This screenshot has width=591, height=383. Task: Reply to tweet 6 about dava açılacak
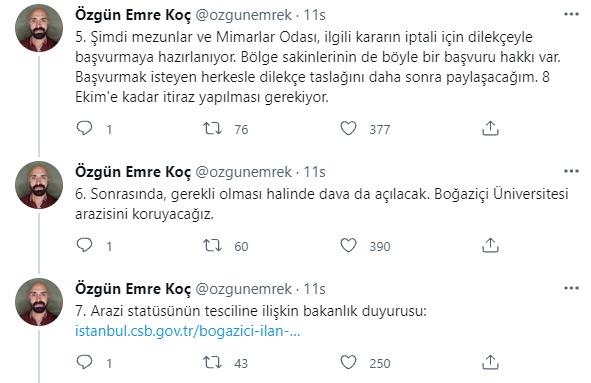point(84,245)
